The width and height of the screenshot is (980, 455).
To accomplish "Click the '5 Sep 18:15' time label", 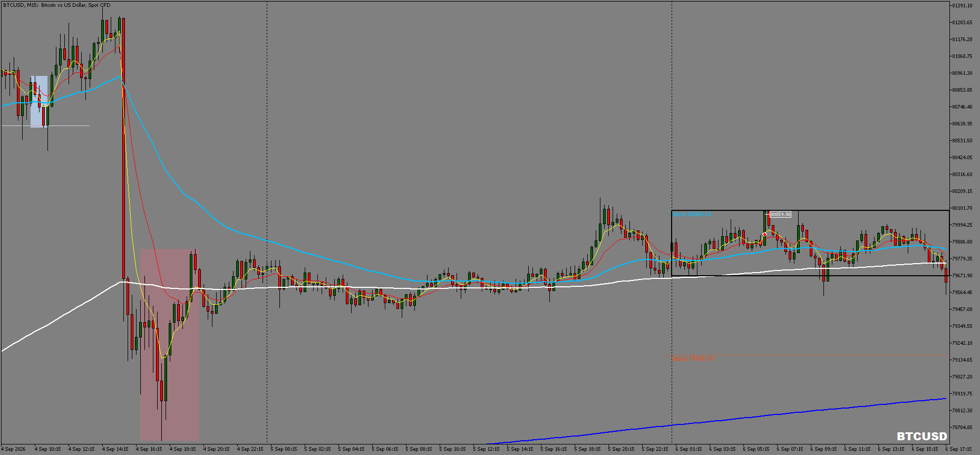I will click(x=587, y=449).
